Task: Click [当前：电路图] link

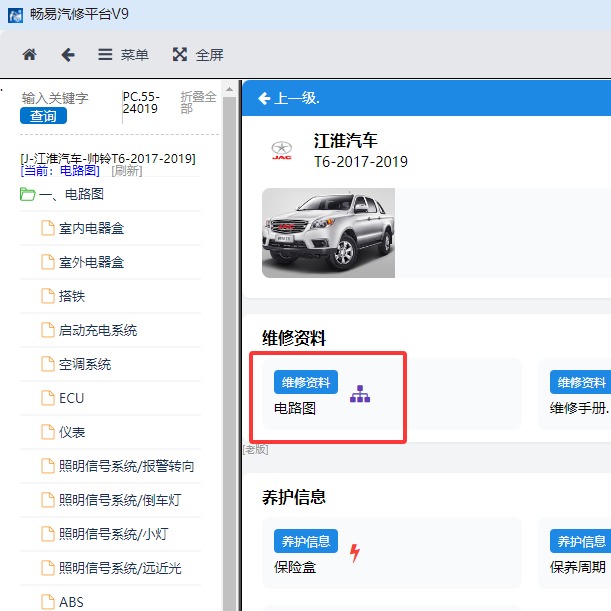Action: pos(60,171)
